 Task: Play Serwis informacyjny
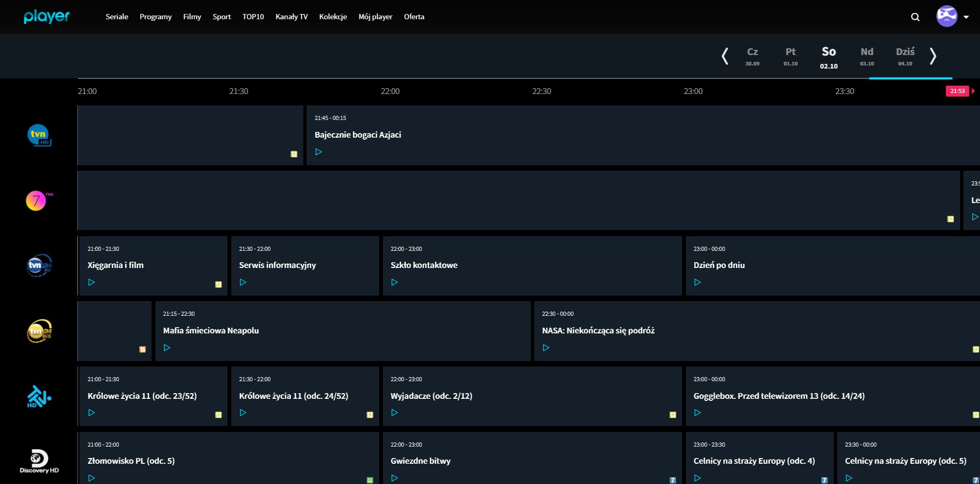point(243,282)
